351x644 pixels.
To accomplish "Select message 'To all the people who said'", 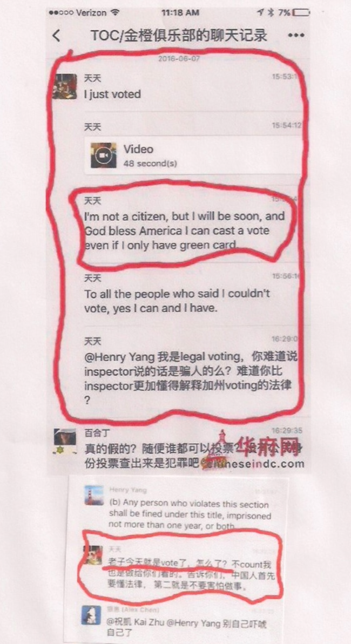I will 177,301.
